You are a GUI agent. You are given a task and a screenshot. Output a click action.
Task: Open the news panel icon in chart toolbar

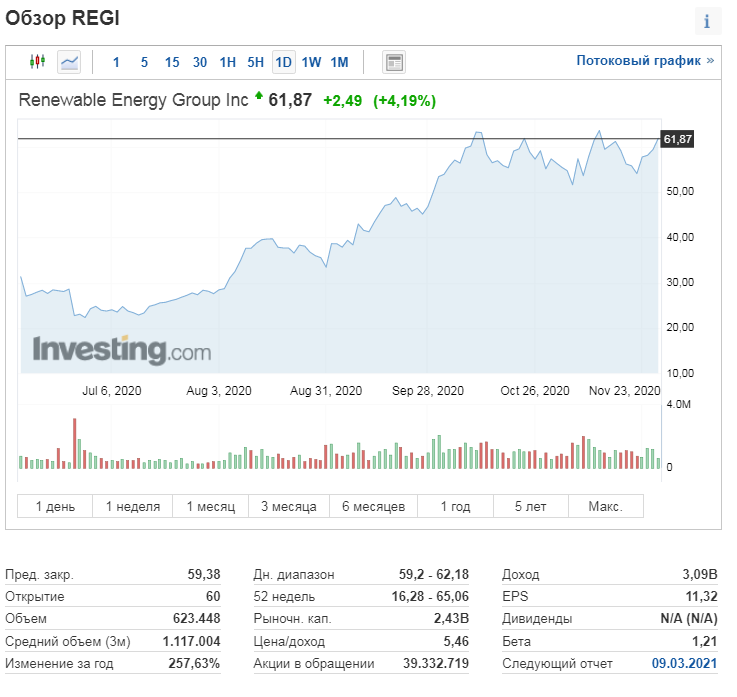point(394,62)
